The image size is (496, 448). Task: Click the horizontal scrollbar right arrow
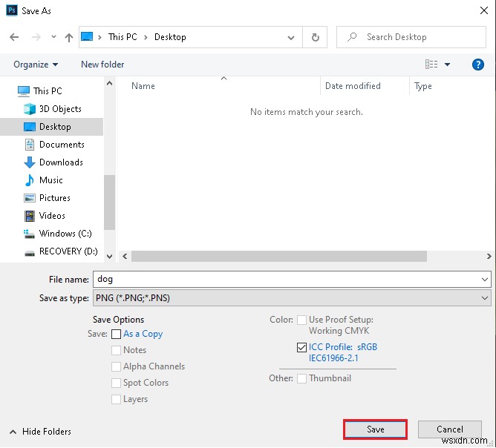point(489,256)
